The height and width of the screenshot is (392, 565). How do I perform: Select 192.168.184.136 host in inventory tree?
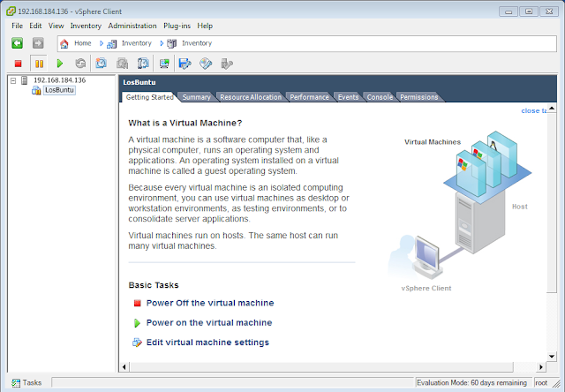(59, 80)
